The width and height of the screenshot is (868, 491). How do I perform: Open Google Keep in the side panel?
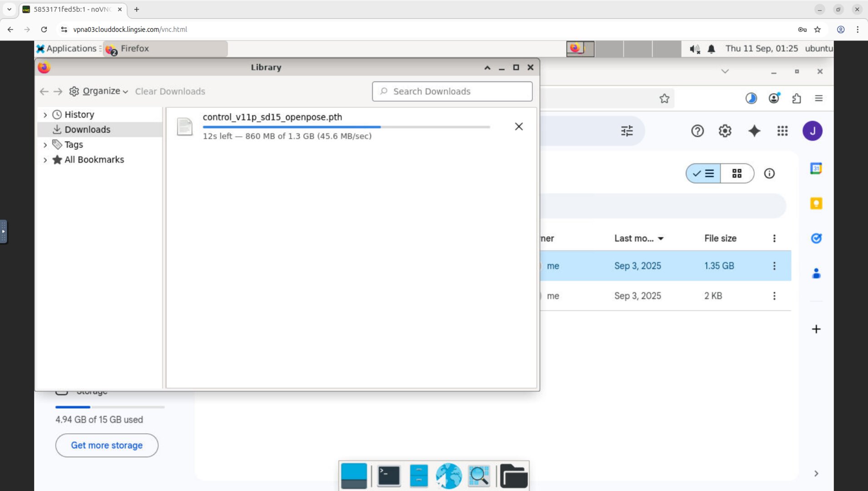point(816,203)
